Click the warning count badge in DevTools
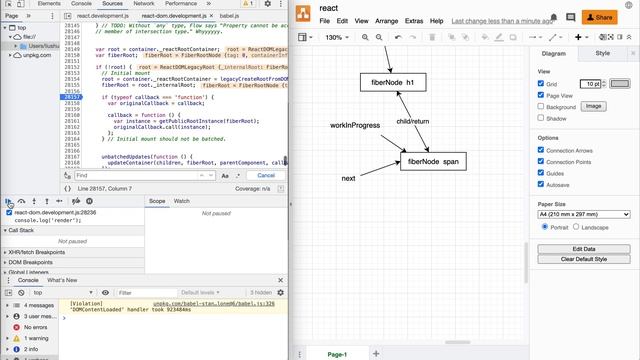Viewport: 640px width, 360px height. click(x=248, y=4)
